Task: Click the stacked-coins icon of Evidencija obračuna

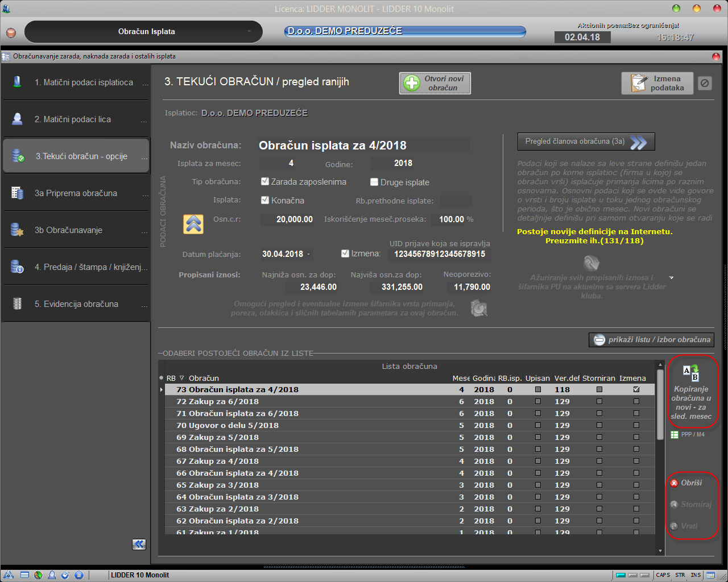Action: pyautogui.click(x=17, y=304)
